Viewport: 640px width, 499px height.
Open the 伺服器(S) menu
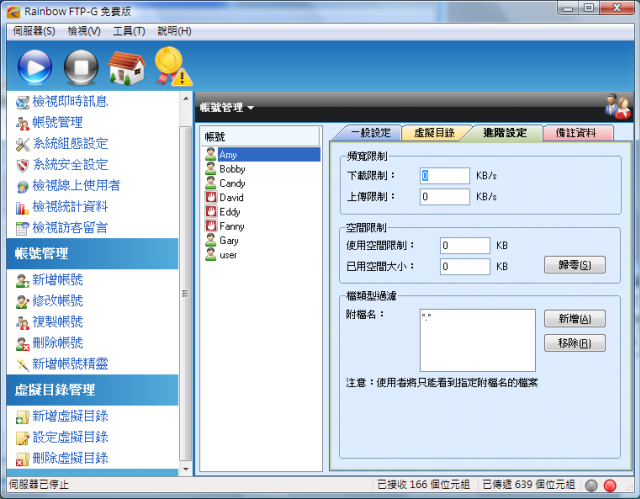click(34, 31)
